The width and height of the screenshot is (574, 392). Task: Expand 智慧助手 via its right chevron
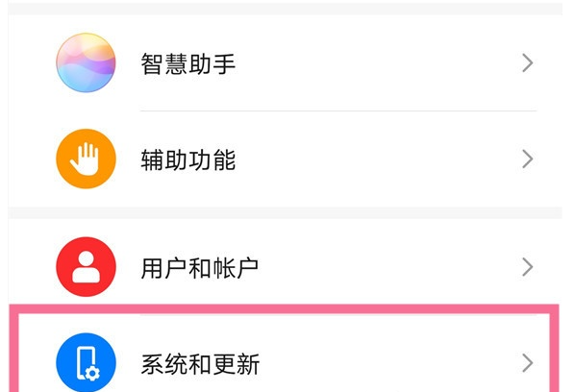[x=527, y=62]
